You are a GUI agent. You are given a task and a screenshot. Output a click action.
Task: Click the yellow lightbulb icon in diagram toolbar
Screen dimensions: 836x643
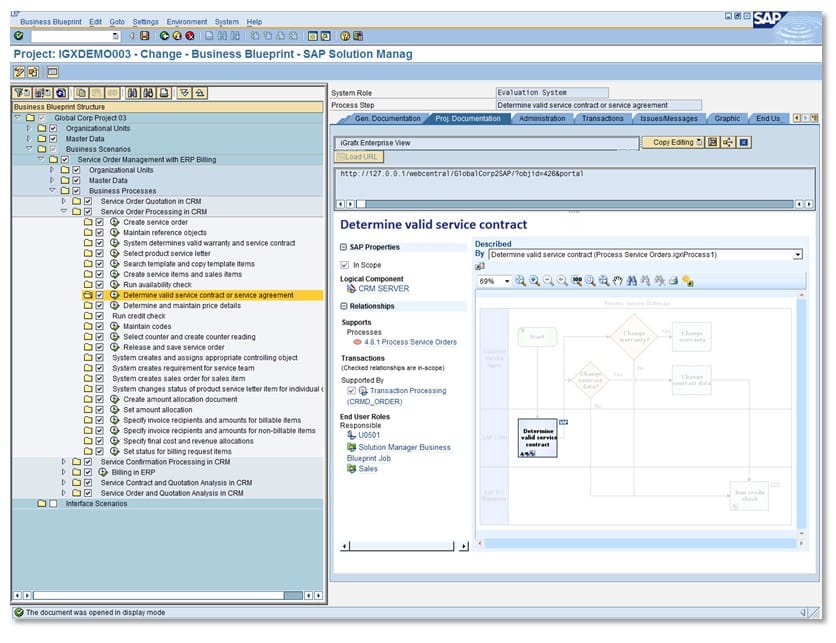[688, 280]
